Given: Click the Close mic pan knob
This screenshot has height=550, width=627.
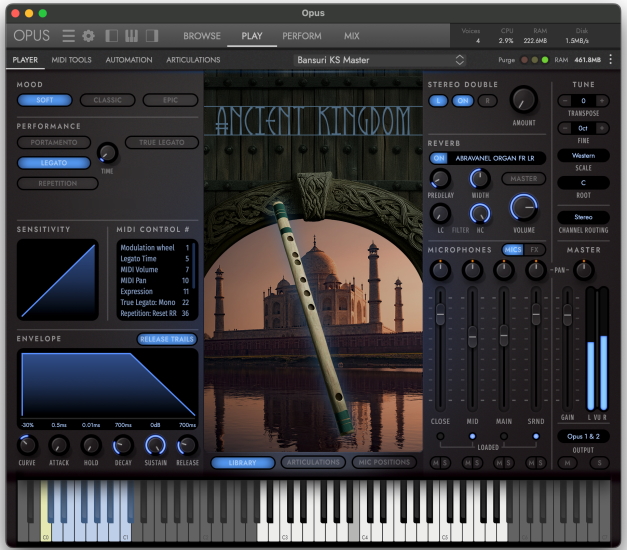Looking at the screenshot, I should click(x=440, y=270).
